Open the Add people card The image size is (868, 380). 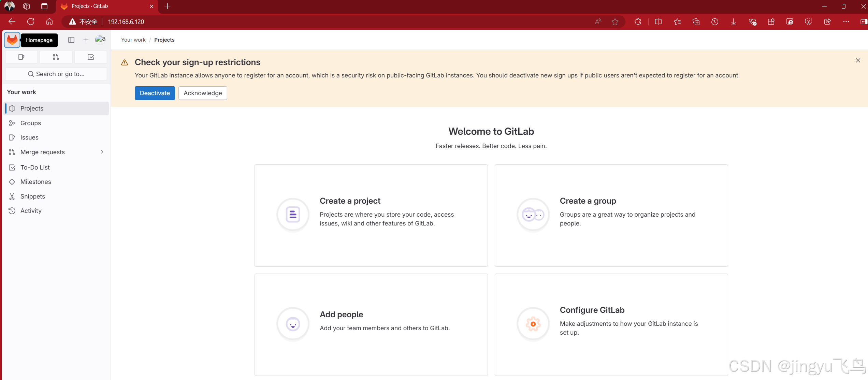click(371, 325)
